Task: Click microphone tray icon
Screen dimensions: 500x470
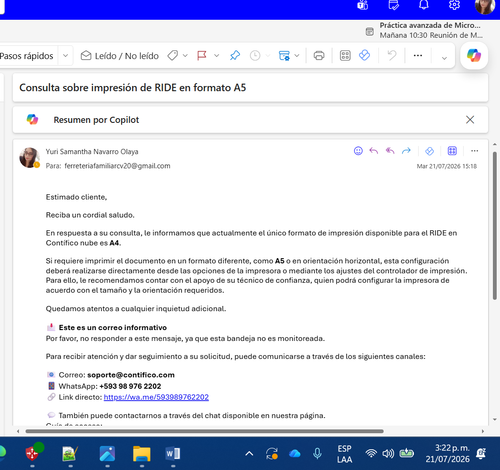Action: (317, 453)
